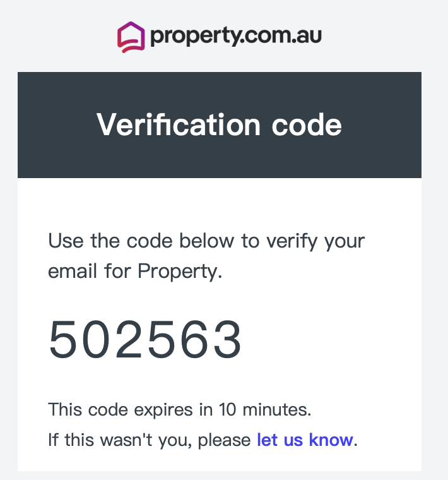Select the 502563 verification code

[x=145, y=339]
